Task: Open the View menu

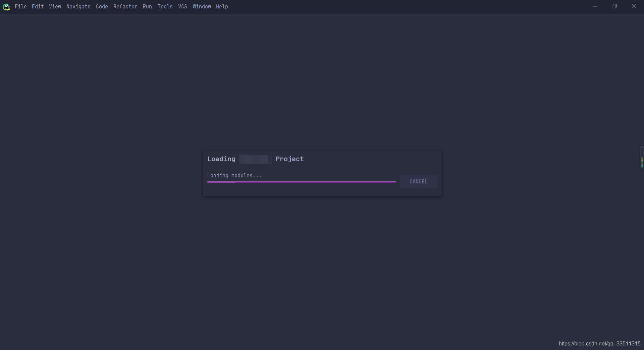Action: coord(55,7)
